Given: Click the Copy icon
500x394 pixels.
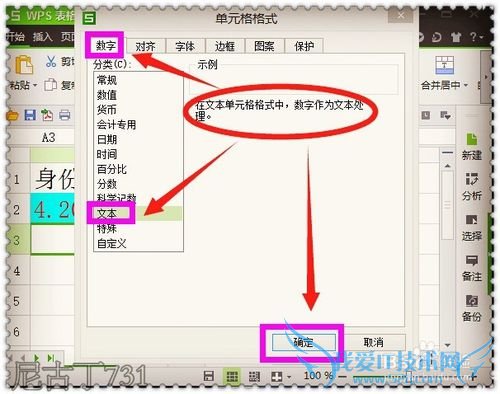Looking at the screenshot, I should tap(50, 85).
